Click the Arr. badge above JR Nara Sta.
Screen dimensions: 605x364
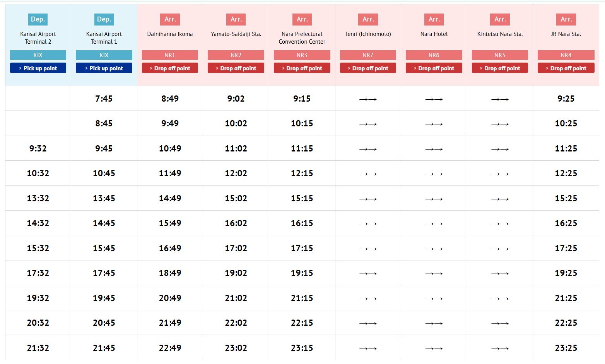pos(566,19)
